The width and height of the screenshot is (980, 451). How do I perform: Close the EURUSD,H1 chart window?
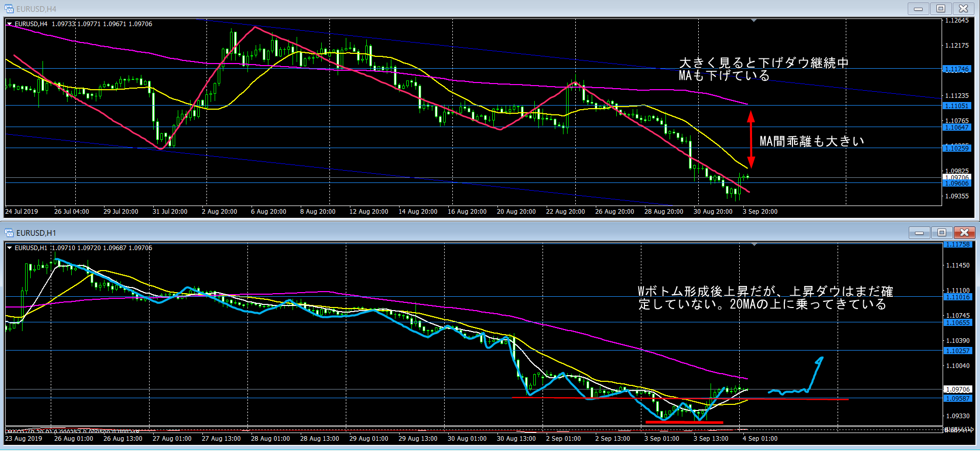964,233
